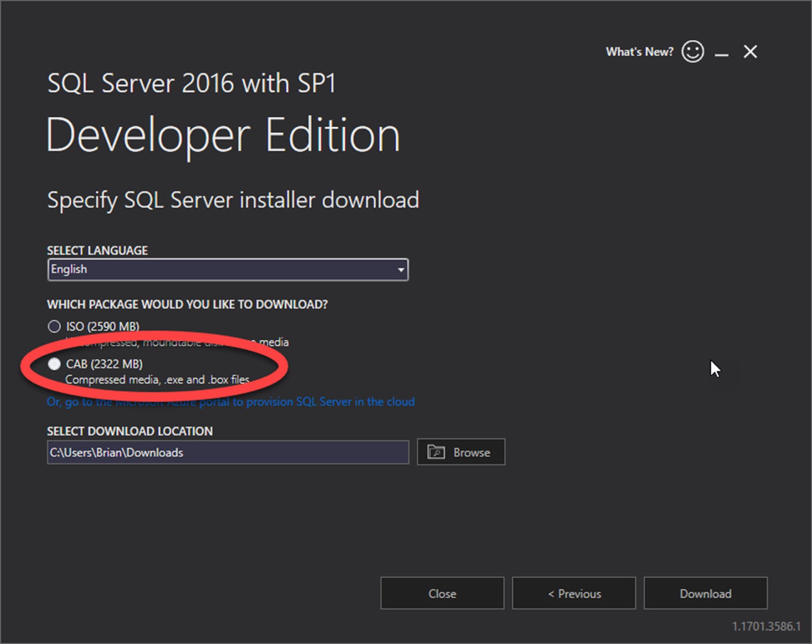812x644 pixels.
Task: Open the What's New? menu item
Action: pos(639,51)
